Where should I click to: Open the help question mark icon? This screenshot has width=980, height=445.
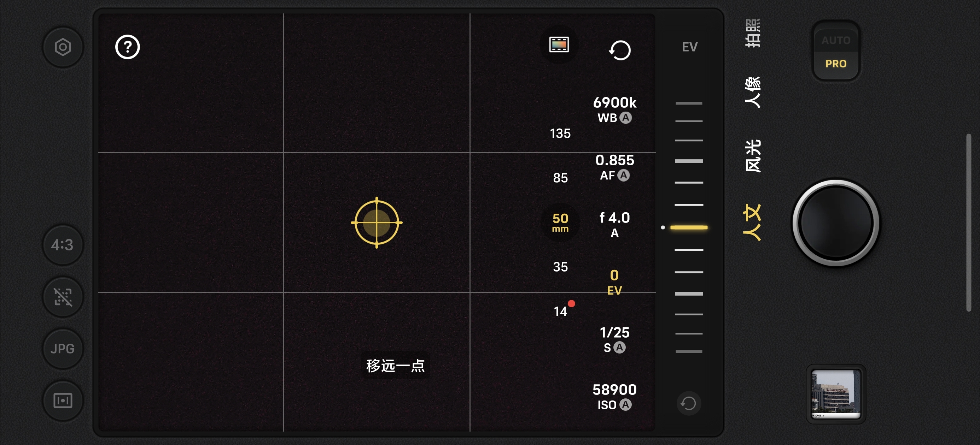tap(127, 47)
